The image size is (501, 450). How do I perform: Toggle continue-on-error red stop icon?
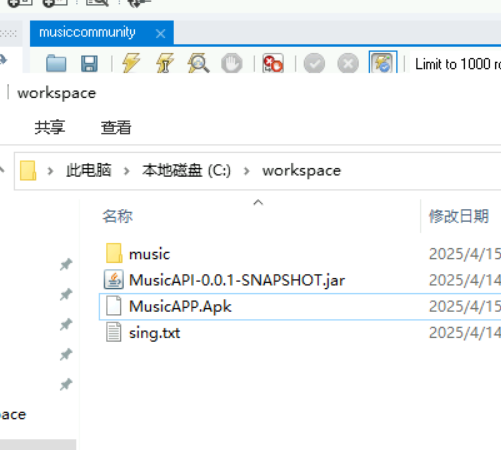273,63
